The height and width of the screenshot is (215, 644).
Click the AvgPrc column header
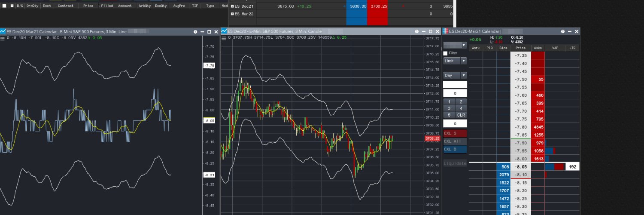pyautogui.click(x=179, y=6)
